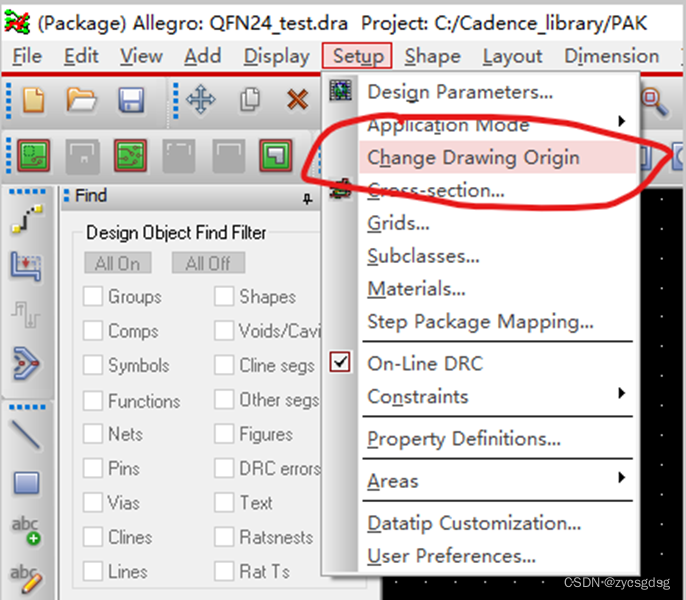Select the Add Line tool
The image size is (686, 600).
coord(26,435)
